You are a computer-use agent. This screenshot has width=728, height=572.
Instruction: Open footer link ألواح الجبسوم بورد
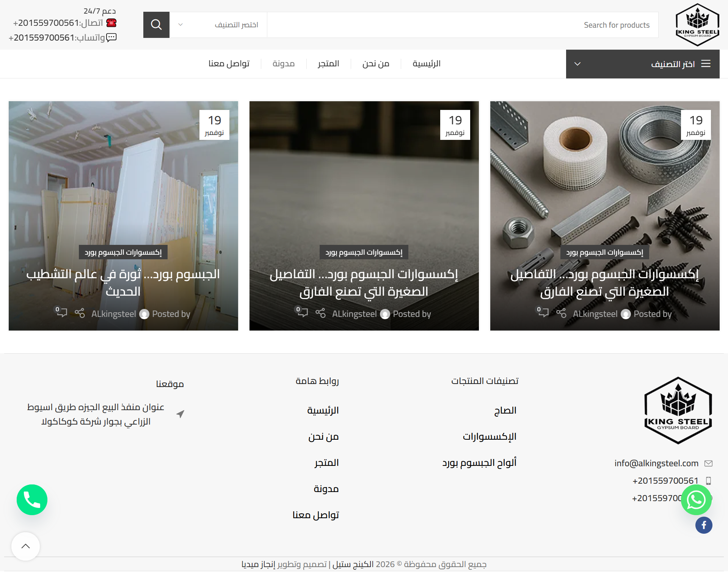479,463
